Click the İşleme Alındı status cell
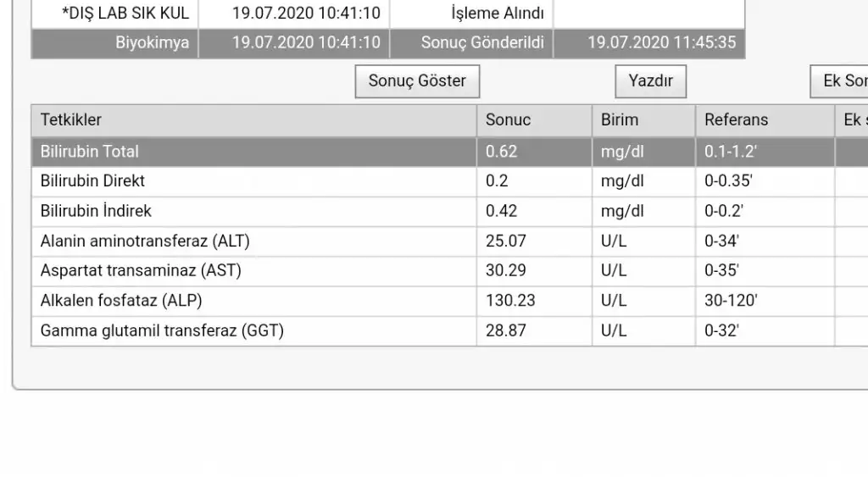Viewport: 868px width, 477px height. (471, 14)
